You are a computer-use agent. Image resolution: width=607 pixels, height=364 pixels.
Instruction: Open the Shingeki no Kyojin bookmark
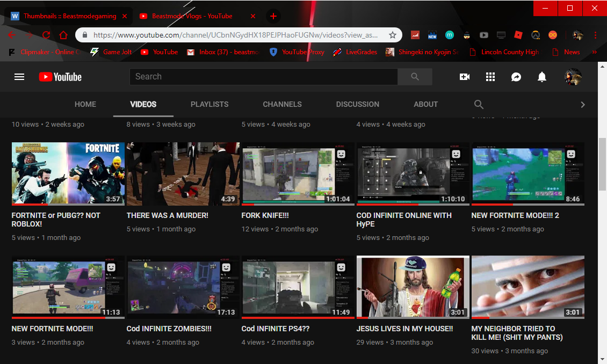point(423,52)
